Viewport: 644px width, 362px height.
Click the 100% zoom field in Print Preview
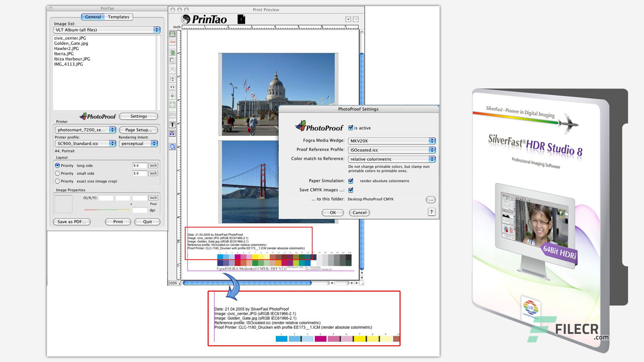pos(173,283)
